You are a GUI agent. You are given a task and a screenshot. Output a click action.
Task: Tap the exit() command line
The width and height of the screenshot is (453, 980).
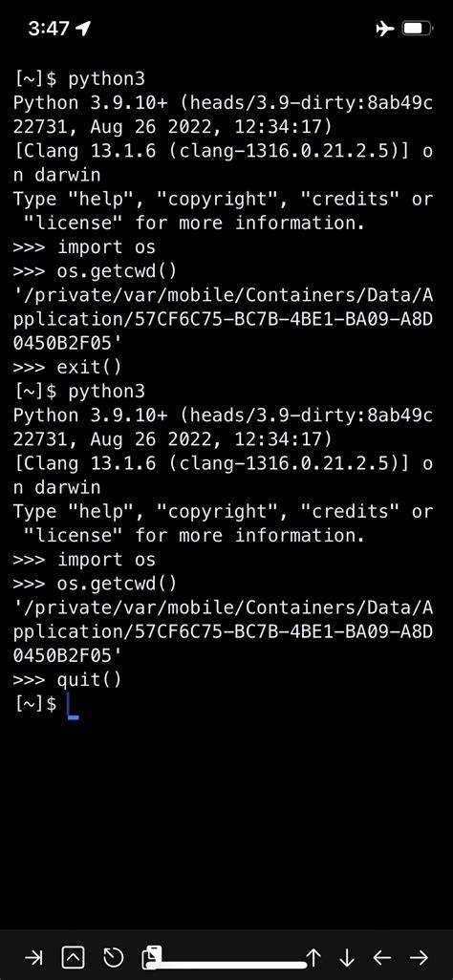coord(67,367)
